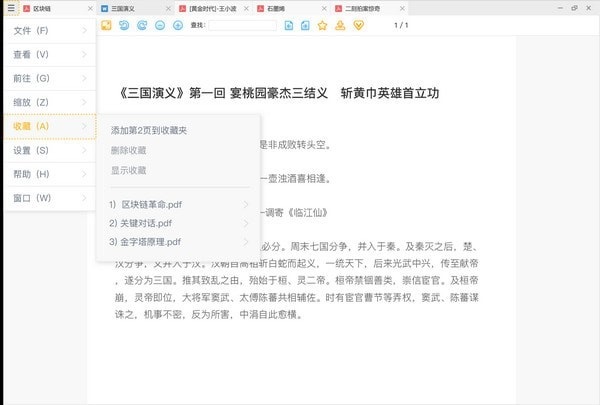Rotate page counterclockwise
600x405 pixels.
(124, 25)
